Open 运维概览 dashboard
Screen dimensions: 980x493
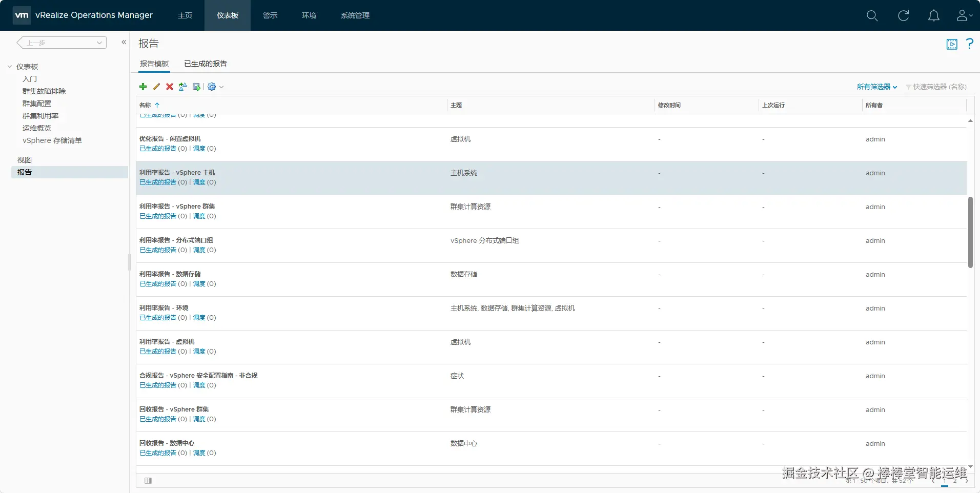[x=37, y=128]
